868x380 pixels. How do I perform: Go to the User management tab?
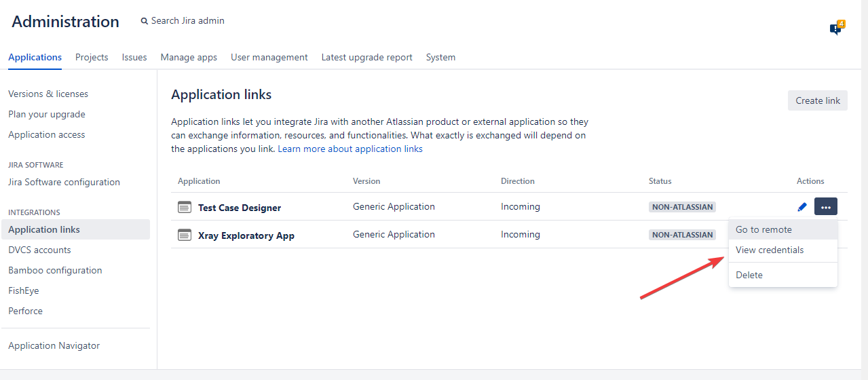pos(269,57)
